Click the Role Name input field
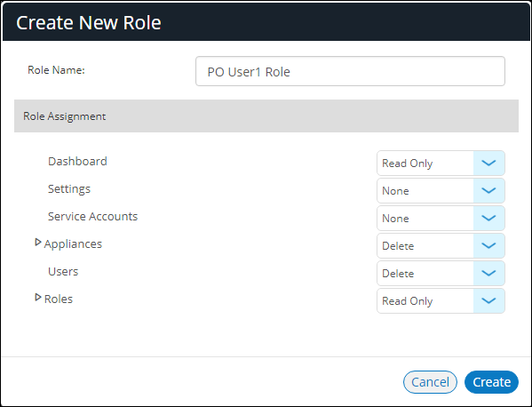The width and height of the screenshot is (532, 407). [350, 71]
